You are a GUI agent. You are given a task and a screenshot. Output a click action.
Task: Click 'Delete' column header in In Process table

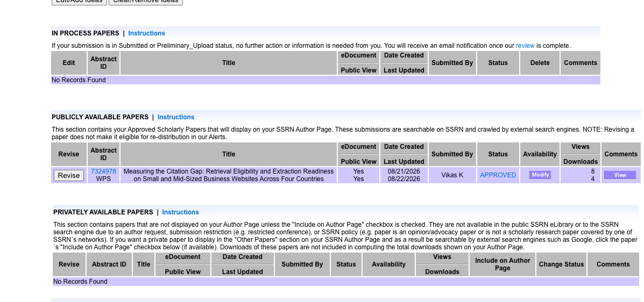540,63
